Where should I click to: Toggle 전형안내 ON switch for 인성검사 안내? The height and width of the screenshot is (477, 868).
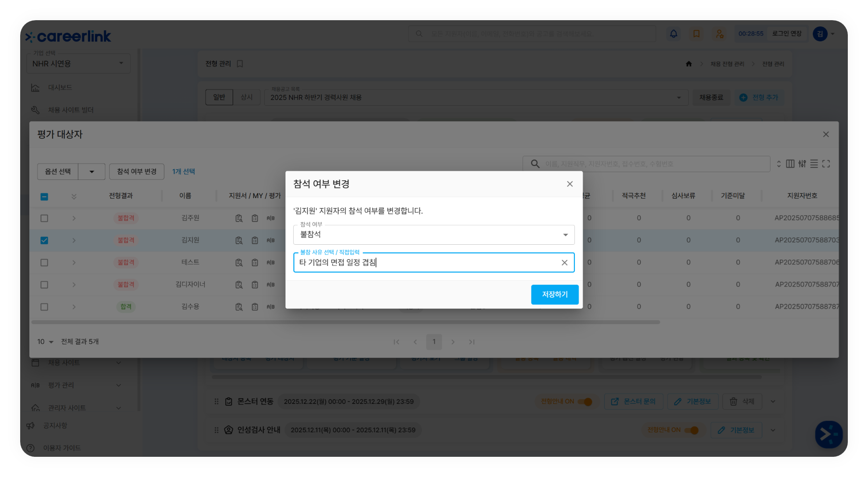coord(692,430)
